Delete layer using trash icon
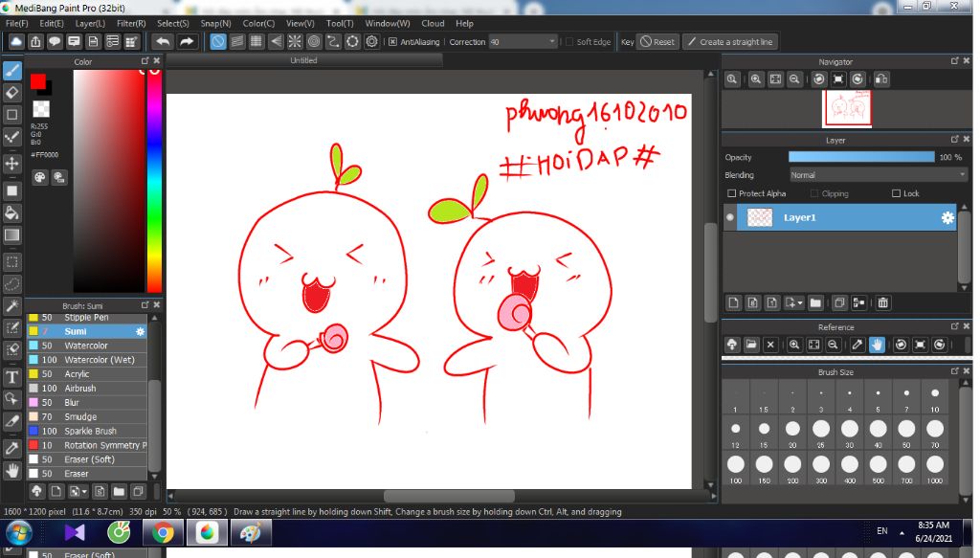Image resolution: width=980 pixels, height=558 pixels. (882, 303)
